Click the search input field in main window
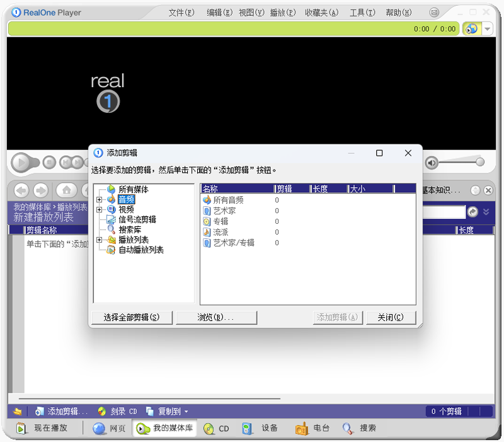 pos(444,212)
